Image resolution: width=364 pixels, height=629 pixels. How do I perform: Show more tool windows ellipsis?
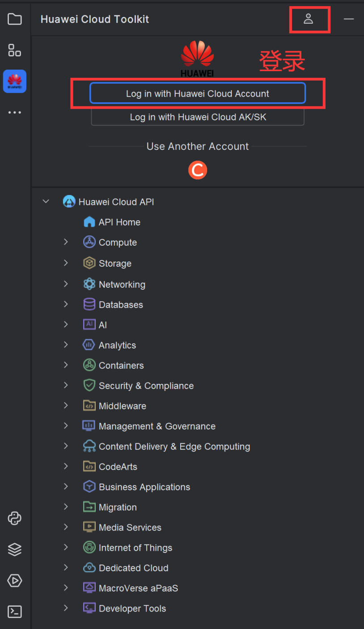pos(15,112)
